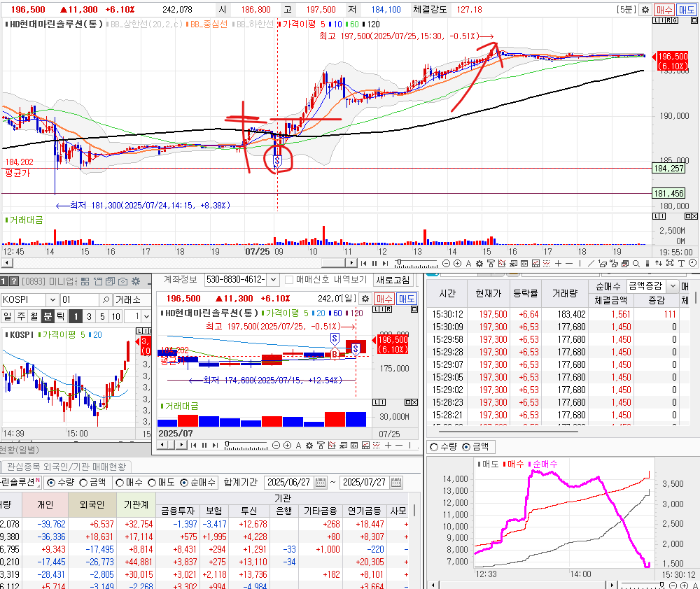Open chart settings gear beside 5분 label
Image resolution: width=700 pixels, height=589 pixels.
645,9
